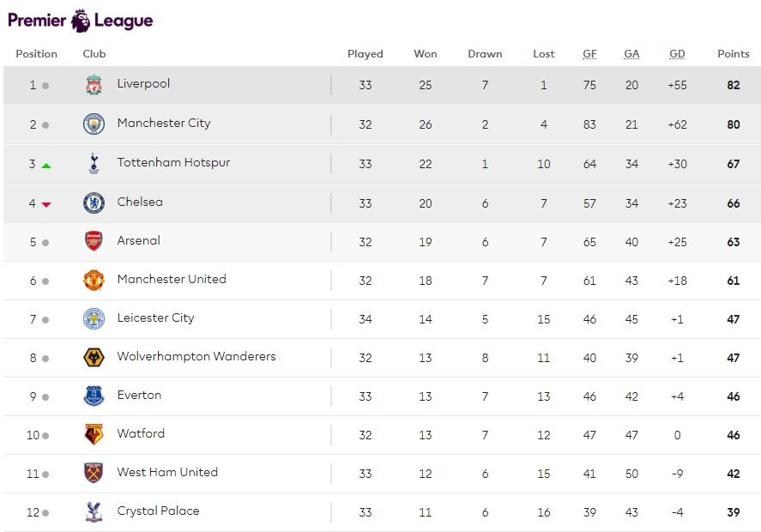This screenshot has width=761, height=532.
Task: Open the Everton team page link
Action: coord(139,396)
